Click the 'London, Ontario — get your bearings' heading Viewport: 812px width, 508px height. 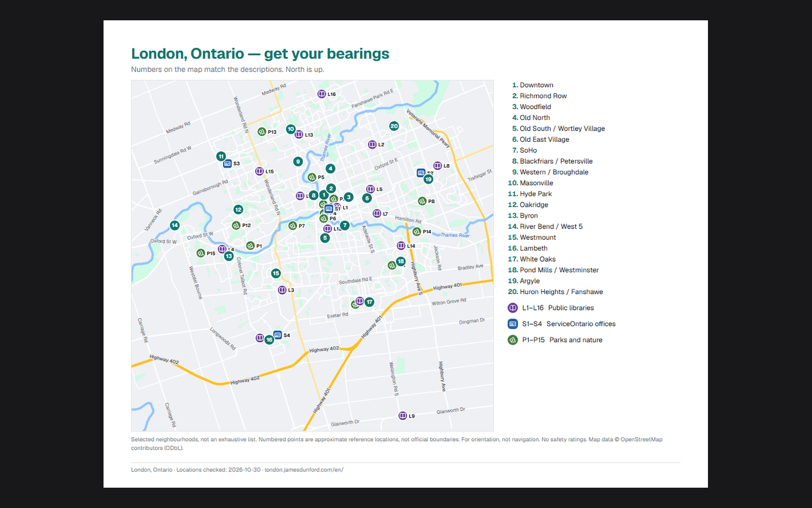click(260, 53)
